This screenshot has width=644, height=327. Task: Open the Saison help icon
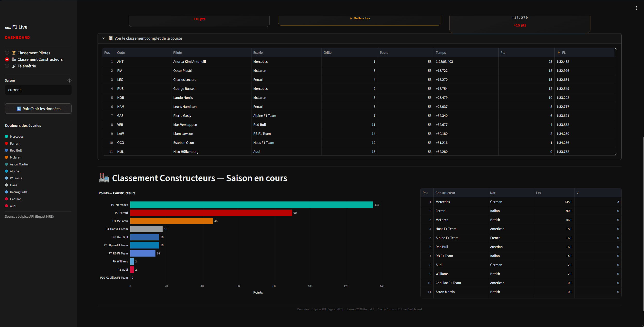[69, 80]
